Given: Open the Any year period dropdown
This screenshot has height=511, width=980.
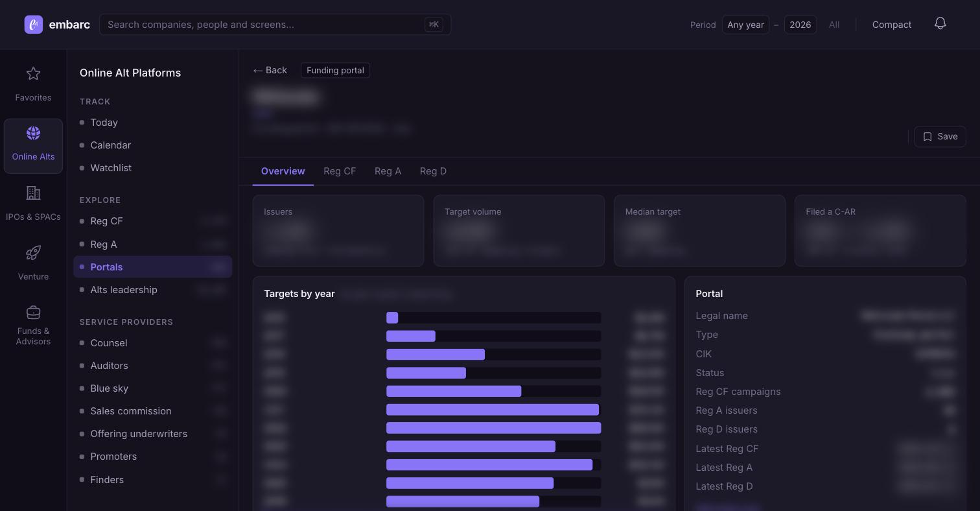Looking at the screenshot, I should 745,25.
